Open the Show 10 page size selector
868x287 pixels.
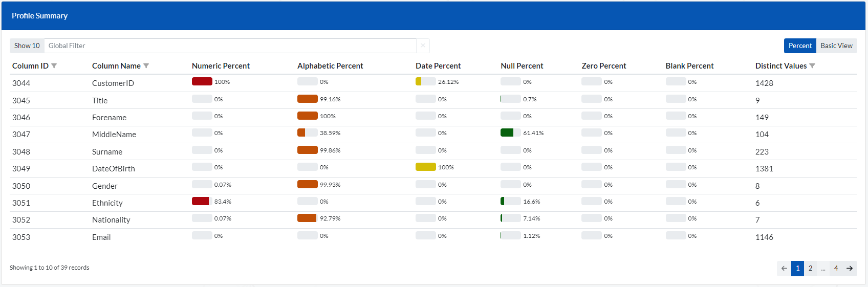[27, 46]
